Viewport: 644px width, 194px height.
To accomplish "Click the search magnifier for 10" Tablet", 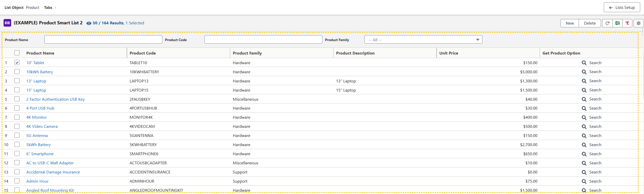I will [584, 63].
